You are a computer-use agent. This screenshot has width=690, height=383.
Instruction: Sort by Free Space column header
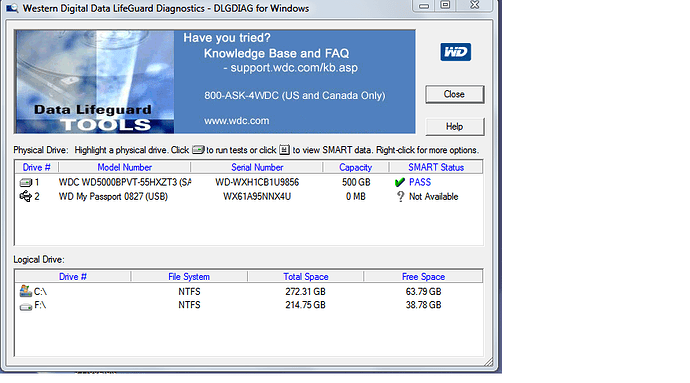click(x=423, y=276)
